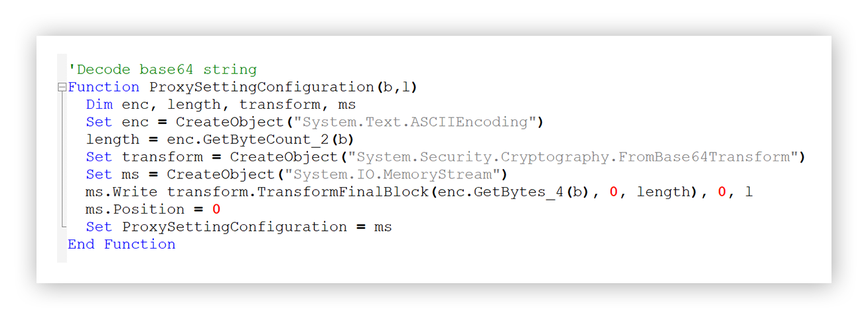Click the Dim keyword
Screen dimensions: 868x321
pyautogui.click(x=100, y=105)
